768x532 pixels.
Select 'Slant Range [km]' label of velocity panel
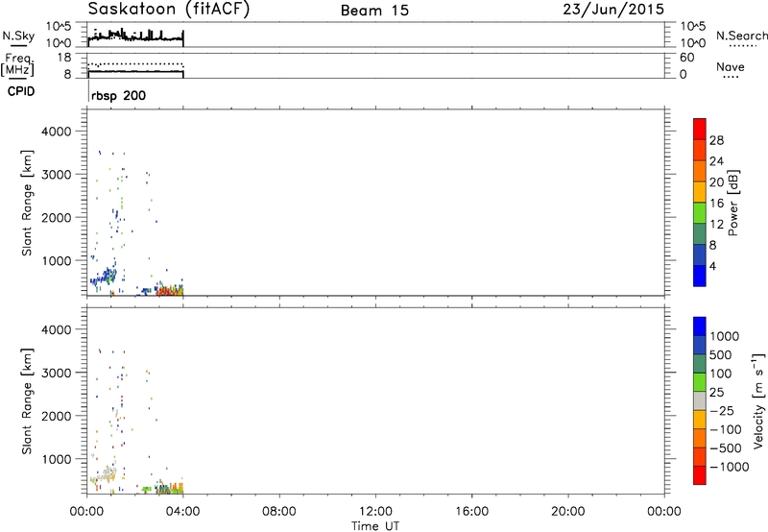(x=27, y=401)
